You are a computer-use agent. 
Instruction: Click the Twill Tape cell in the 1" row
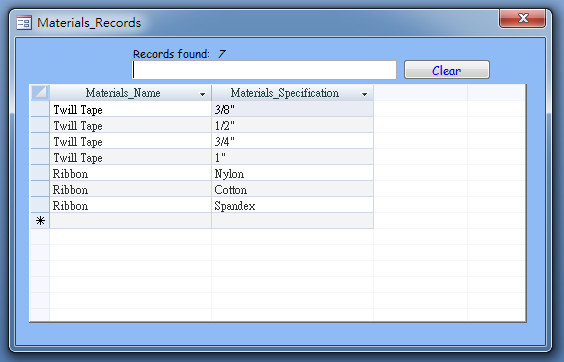pos(131,157)
